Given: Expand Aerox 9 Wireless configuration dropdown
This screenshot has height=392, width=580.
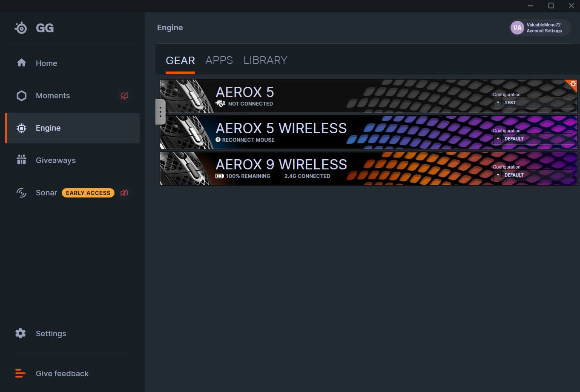Looking at the screenshot, I should click(x=532, y=175).
